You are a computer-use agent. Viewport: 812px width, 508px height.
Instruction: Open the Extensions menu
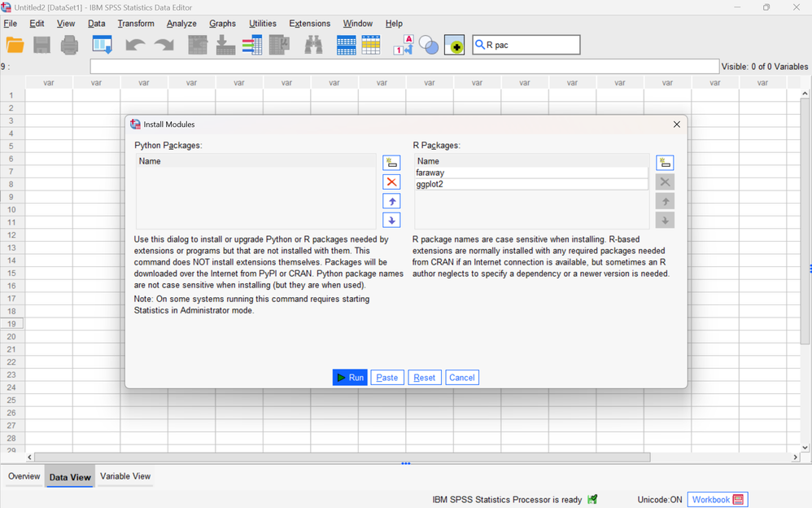pyautogui.click(x=310, y=24)
